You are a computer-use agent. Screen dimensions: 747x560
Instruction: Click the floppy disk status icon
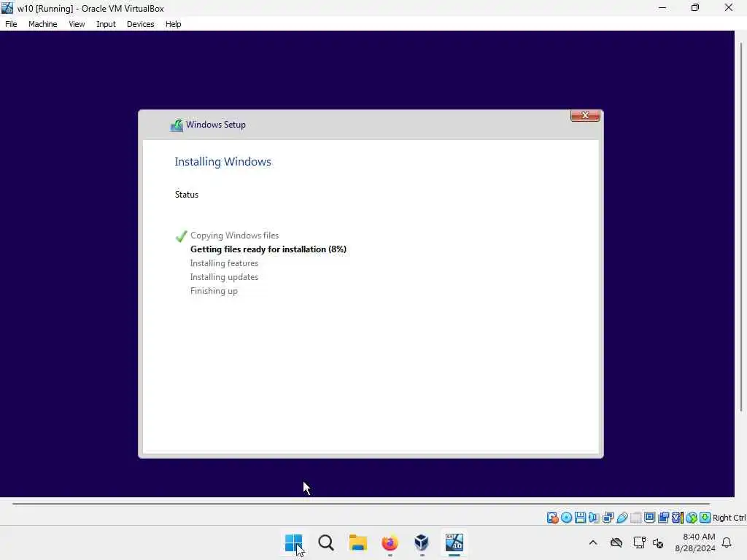pyautogui.click(x=580, y=518)
